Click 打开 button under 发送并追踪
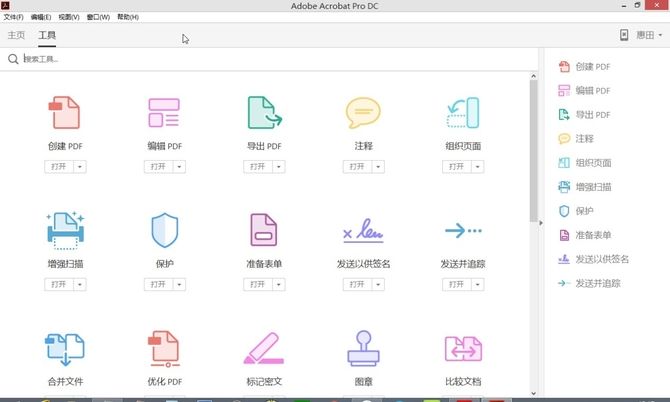This screenshot has height=402, width=670. 457,285
